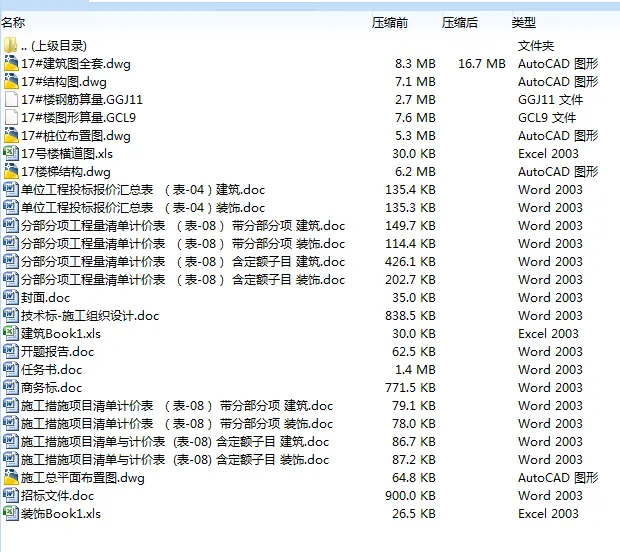620x552 pixels.
Task: Select file name 招标文件.doc
Action: [x=58, y=496]
